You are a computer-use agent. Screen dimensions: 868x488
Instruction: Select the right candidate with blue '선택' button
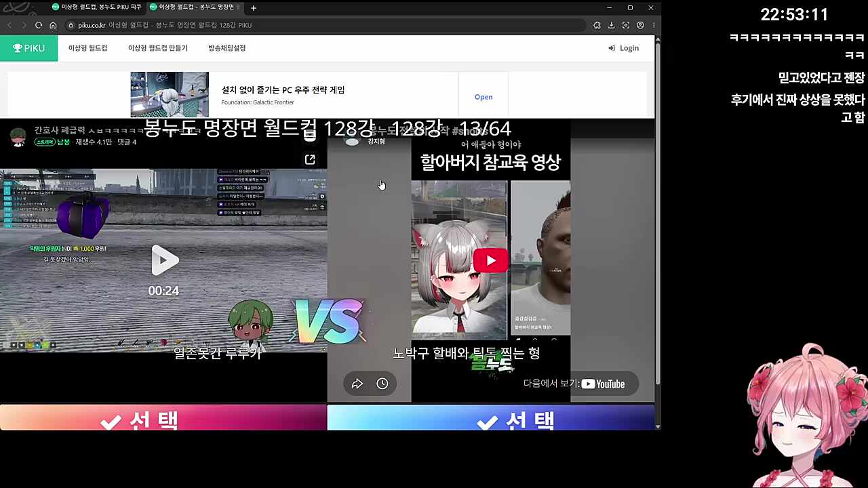pyautogui.click(x=491, y=418)
